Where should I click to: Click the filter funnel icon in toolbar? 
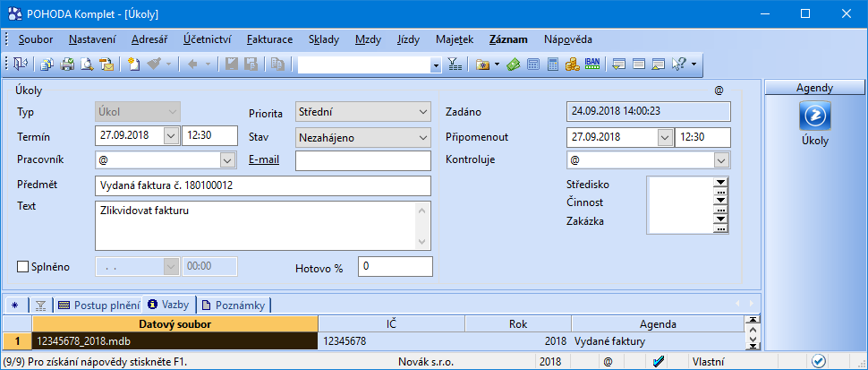click(455, 65)
